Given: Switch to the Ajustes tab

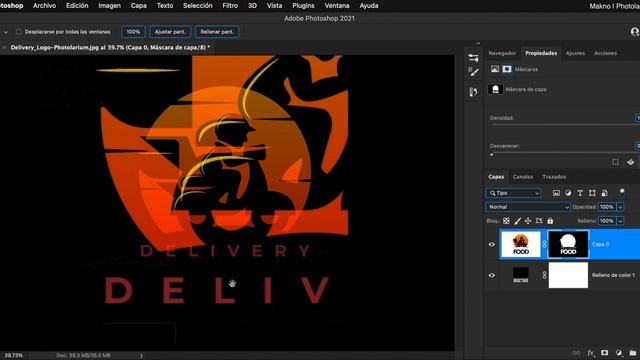Looking at the screenshot, I should click(575, 53).
